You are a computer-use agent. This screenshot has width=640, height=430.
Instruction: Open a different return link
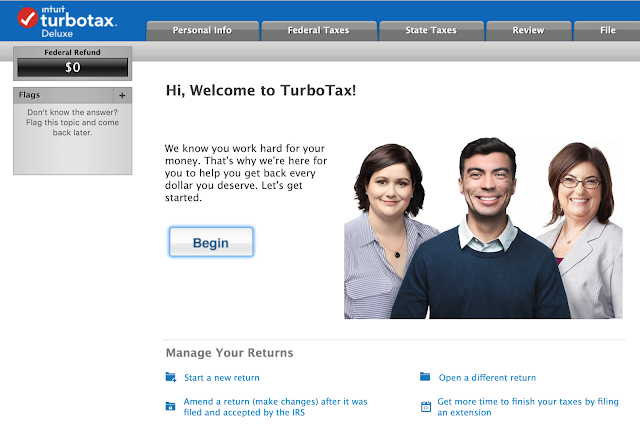tap(487, 378)
